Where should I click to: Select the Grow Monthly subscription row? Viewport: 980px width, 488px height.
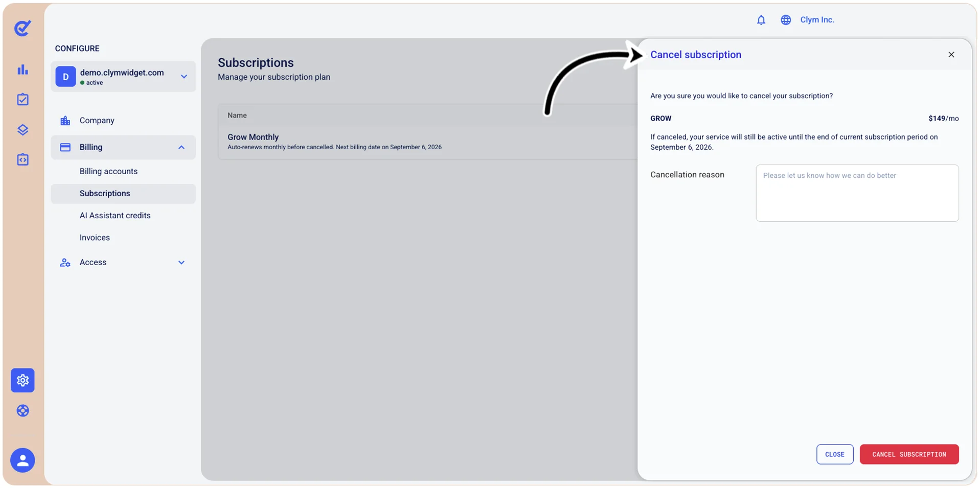coord(428,142)
